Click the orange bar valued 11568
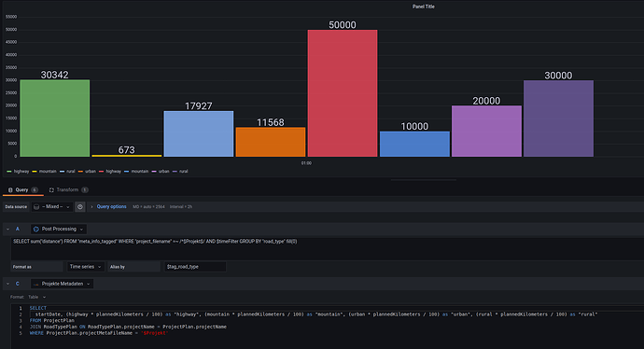Screen dimensions: 644x349 [271, 142]
